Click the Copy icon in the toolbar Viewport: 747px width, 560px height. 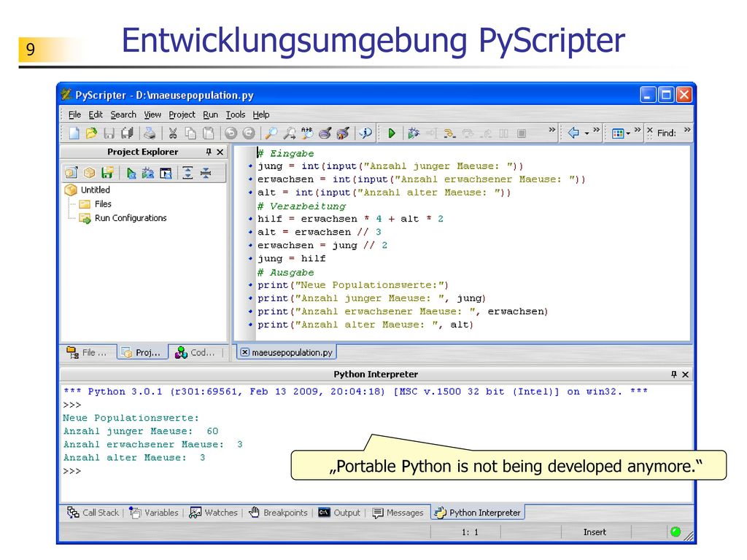pyautogui.click(x=190, y=133)
